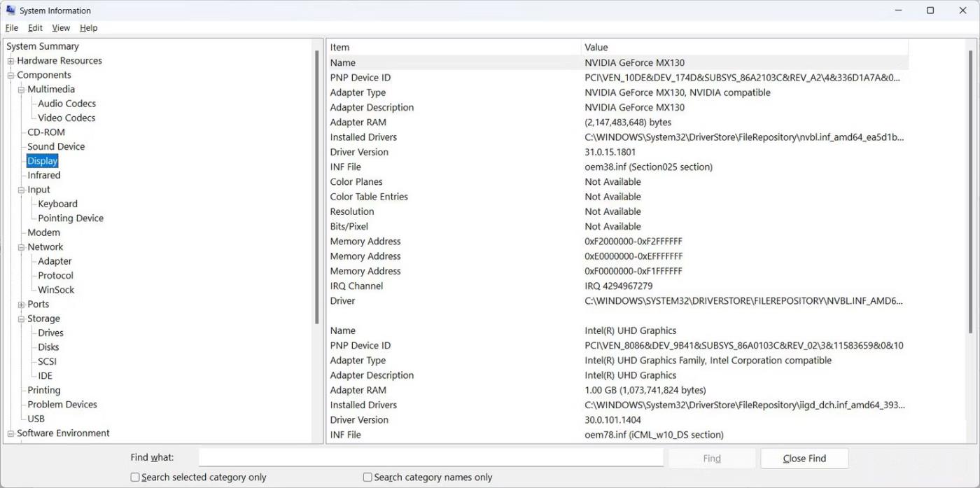Select Protocol under Network
980x488 pixels.
(55, 276)
